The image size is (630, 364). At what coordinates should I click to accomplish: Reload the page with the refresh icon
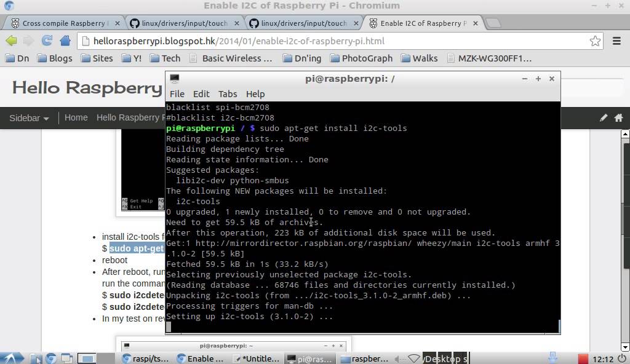[47, 41]
